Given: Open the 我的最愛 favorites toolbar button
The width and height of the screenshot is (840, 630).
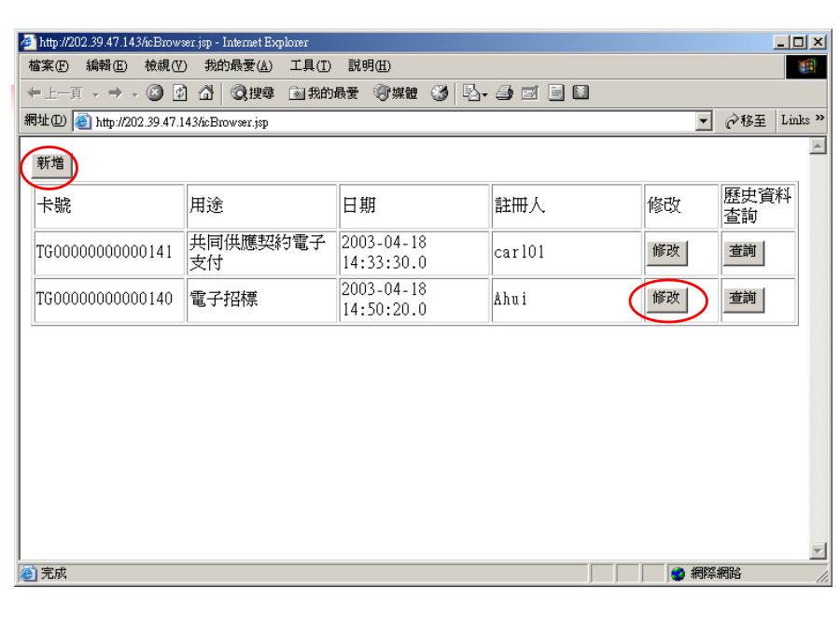Looking at the screenshot, I should click(x=324, y=93).
